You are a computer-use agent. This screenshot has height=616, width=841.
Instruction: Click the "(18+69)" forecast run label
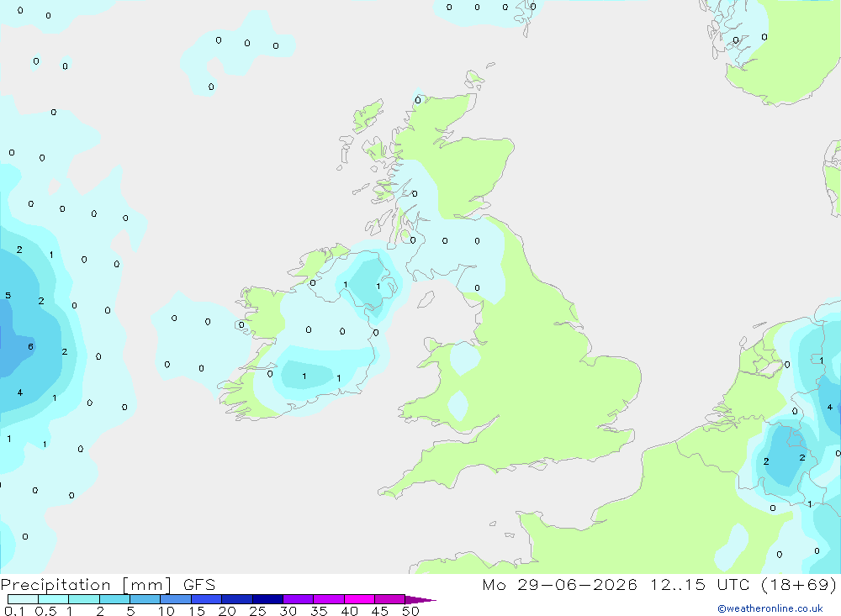coord(799,585)
